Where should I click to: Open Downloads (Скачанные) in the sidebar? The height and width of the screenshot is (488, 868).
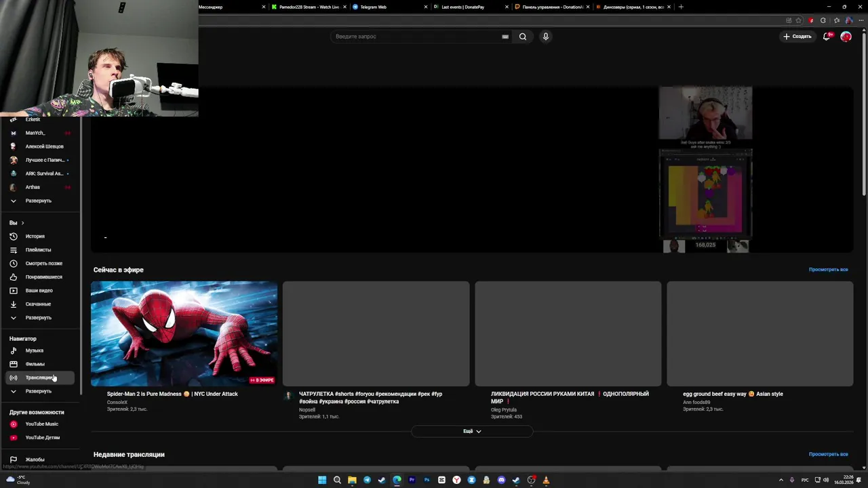pos(41,304)
